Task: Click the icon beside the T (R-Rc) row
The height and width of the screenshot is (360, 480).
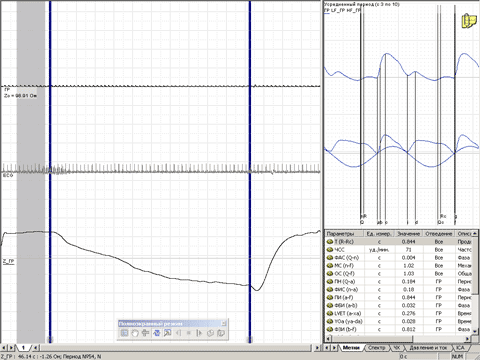Action: click(x=330, y=241)
